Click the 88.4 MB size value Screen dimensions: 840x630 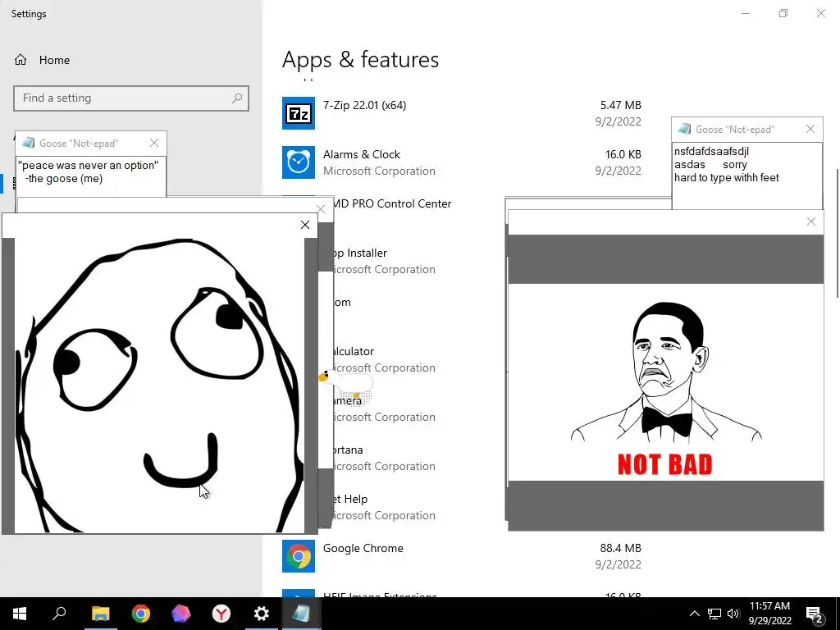[x=620, y=548]
